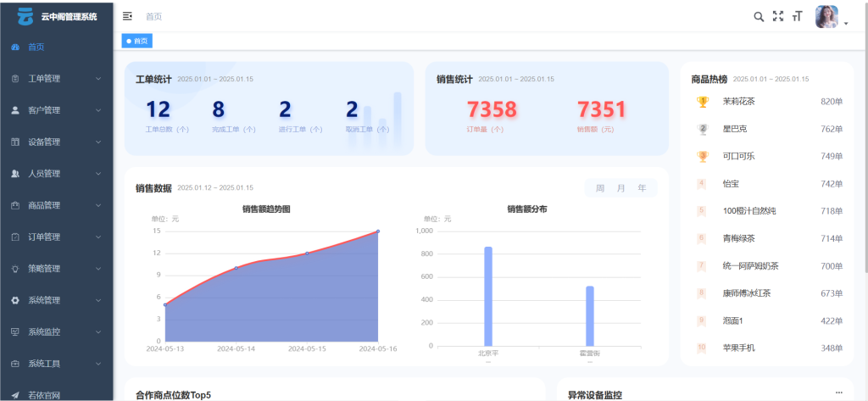The height and width of the screenshot is (401, 868).
Task: Switch sales data to 周 view
Action: coord(600,188)
